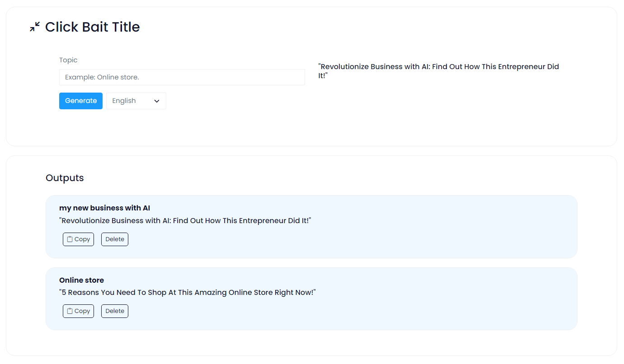624x364 pixels.
Task: Open the English language dropdown
Action: click(136, 101)
